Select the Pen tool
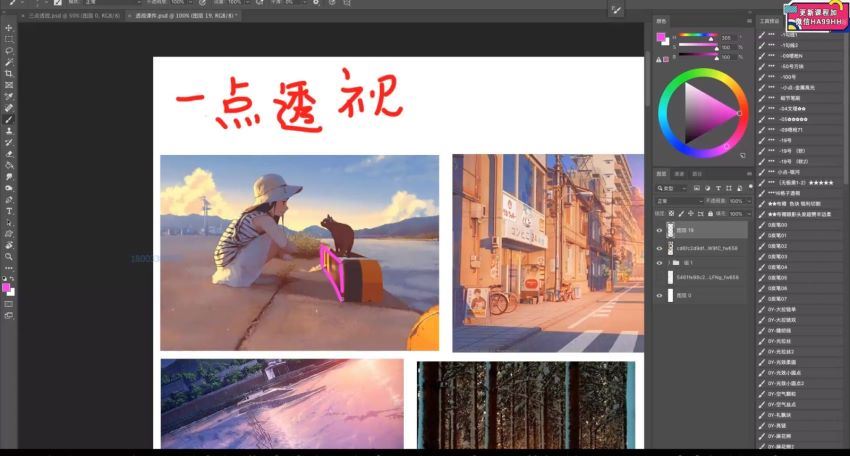The height and width of the screenshot is (456, 850). click(9, 200)
